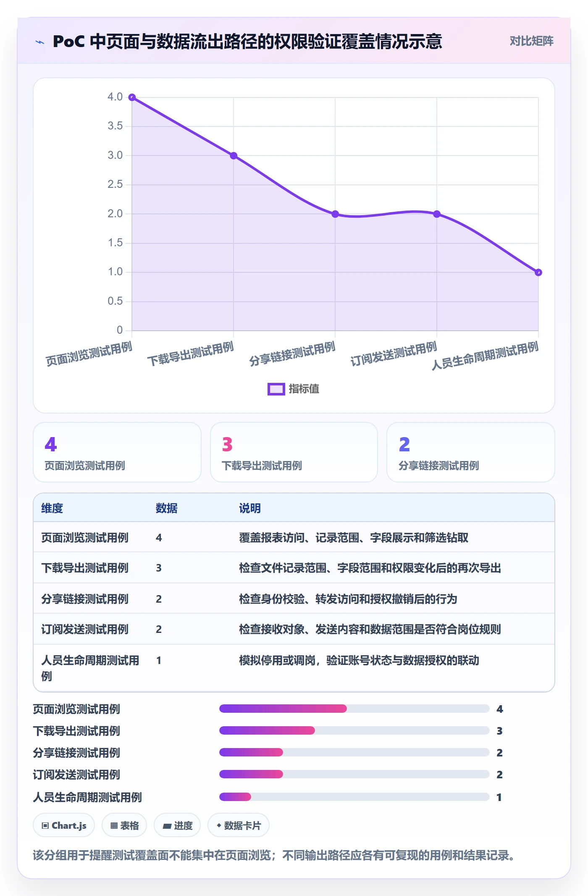Image resolution: width=588 pixels, height=896 pixels.
Task: Click description 检查身份校验、转发访问
Action: pos(348,599)
